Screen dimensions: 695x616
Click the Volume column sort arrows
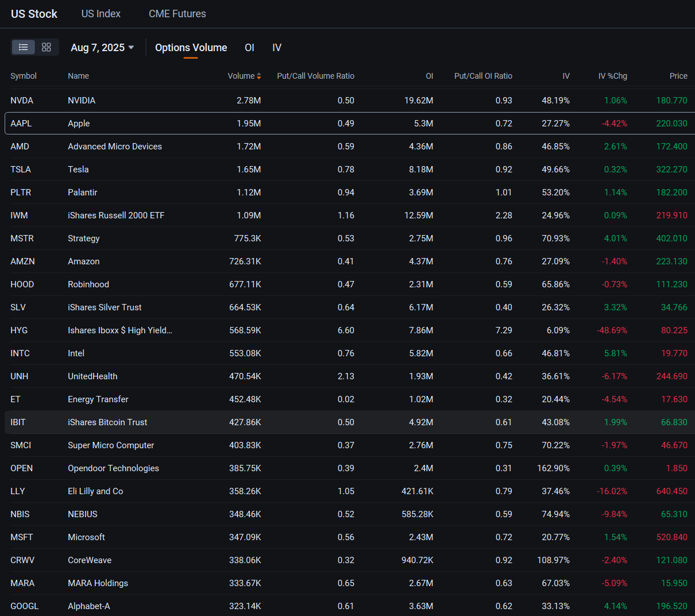coord(259,76)
